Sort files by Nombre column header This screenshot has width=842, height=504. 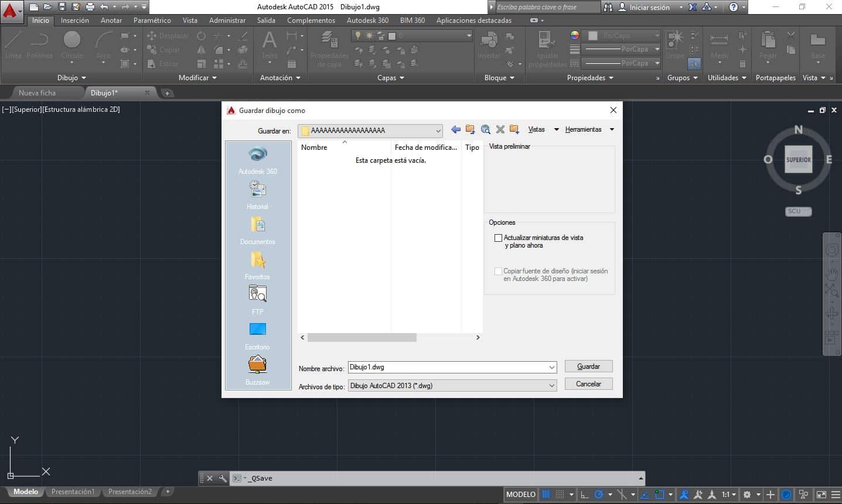click(345, 148)
